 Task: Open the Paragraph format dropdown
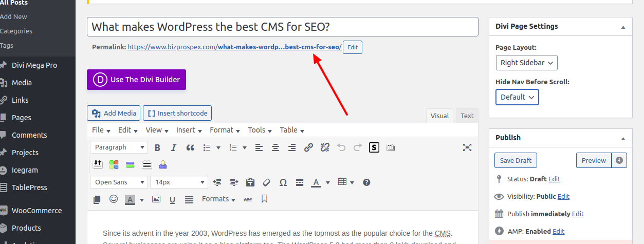coord(119,147)
